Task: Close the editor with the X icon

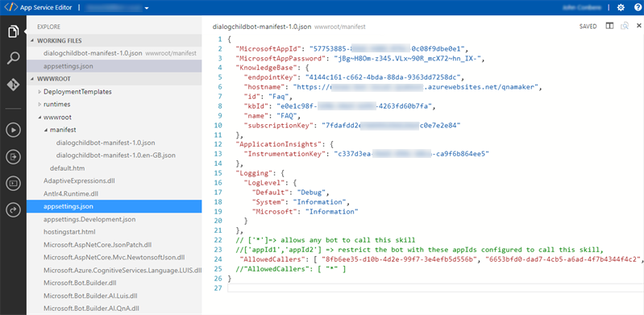Action: coord(638,26)
